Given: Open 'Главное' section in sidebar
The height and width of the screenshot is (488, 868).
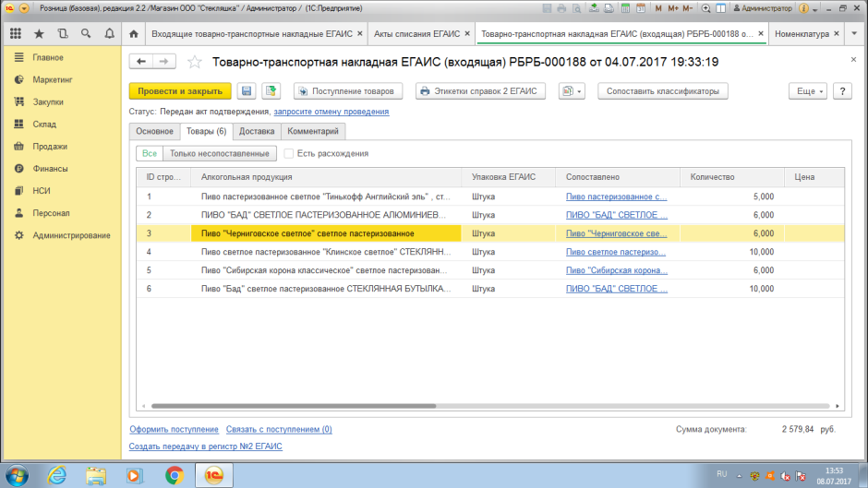Looking at the screenshot, I should click(48, 57).
